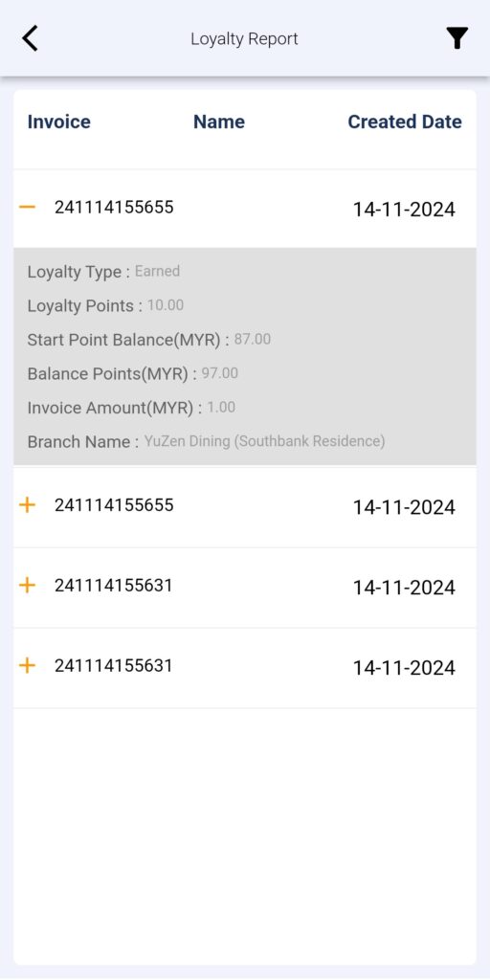The width and height of the screenshot is (490, 980).
Task: Tap the YuZen Dining branch name
Action: 264,441
